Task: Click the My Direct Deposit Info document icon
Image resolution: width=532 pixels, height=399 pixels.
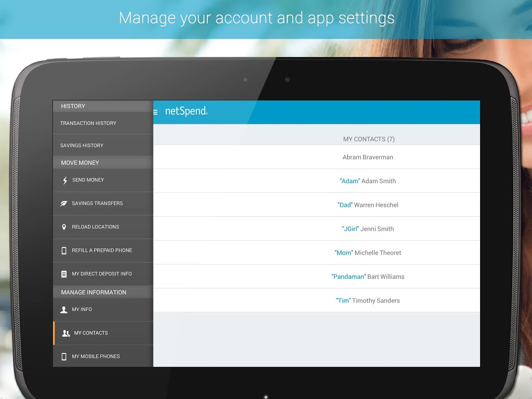Action: [x=63, y=274]
